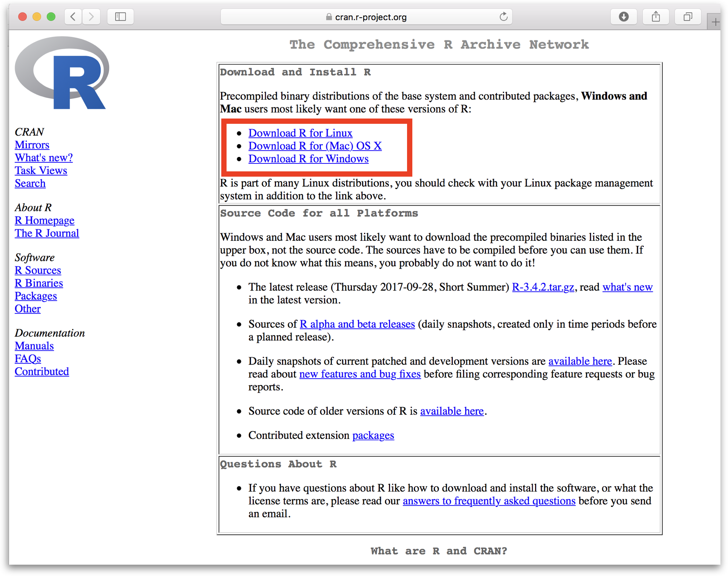Click the R logo image
This screenshot has height=576, width=728.
click(62, 73)
